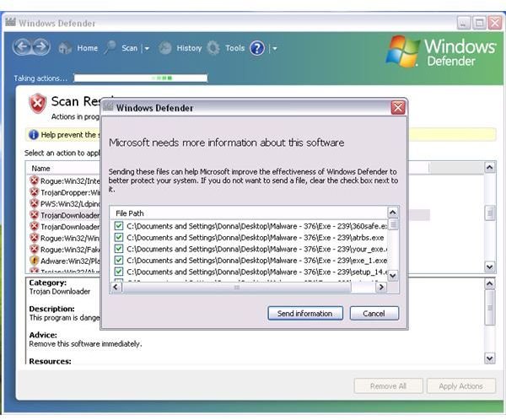Select the exe_1.exe file path
506x420 pixels.
pyautogui.click(x=257, y=261)
